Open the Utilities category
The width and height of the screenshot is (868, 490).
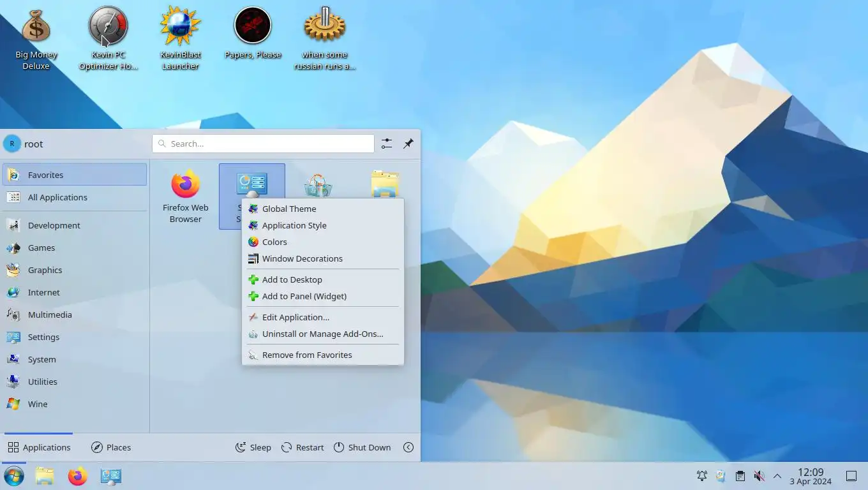pyautogui.click(x=75, y=382)
